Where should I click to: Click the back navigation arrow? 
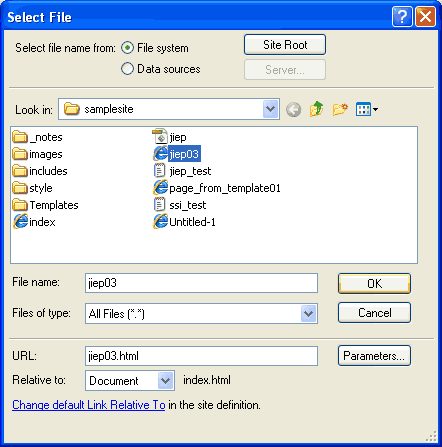point(293,109)
